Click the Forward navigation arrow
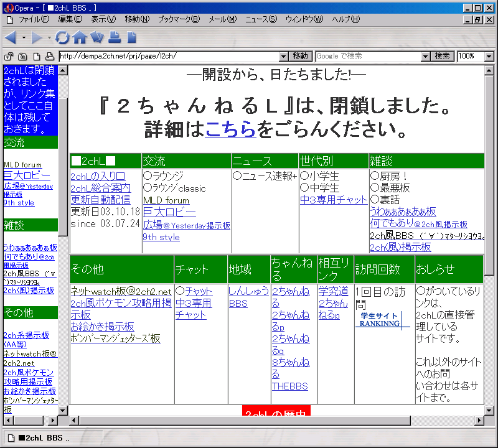Image resolution: width=498 pixels, height=448 pixels. [37, 37]
